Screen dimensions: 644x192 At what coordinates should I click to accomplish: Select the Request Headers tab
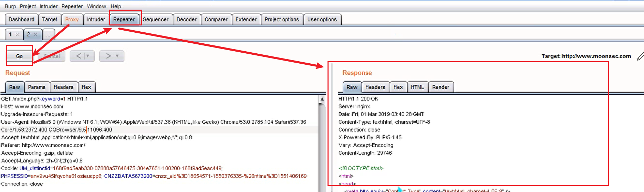click(64, 87)
